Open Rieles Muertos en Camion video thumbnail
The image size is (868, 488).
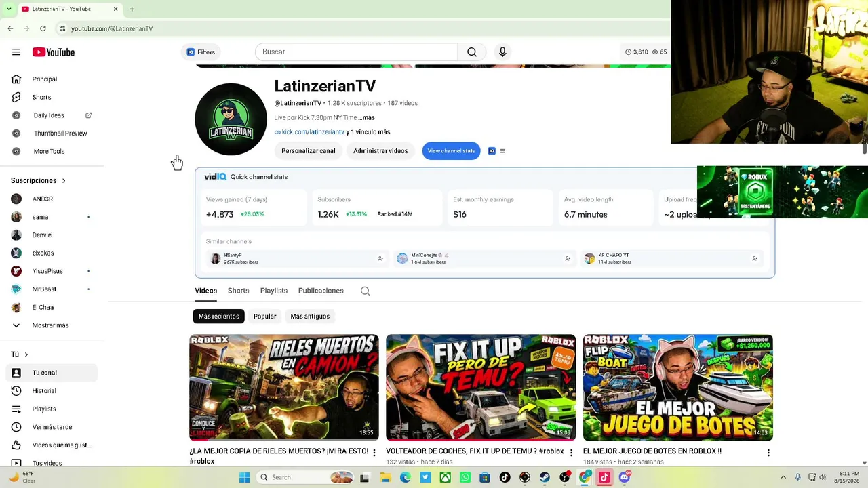284,388
